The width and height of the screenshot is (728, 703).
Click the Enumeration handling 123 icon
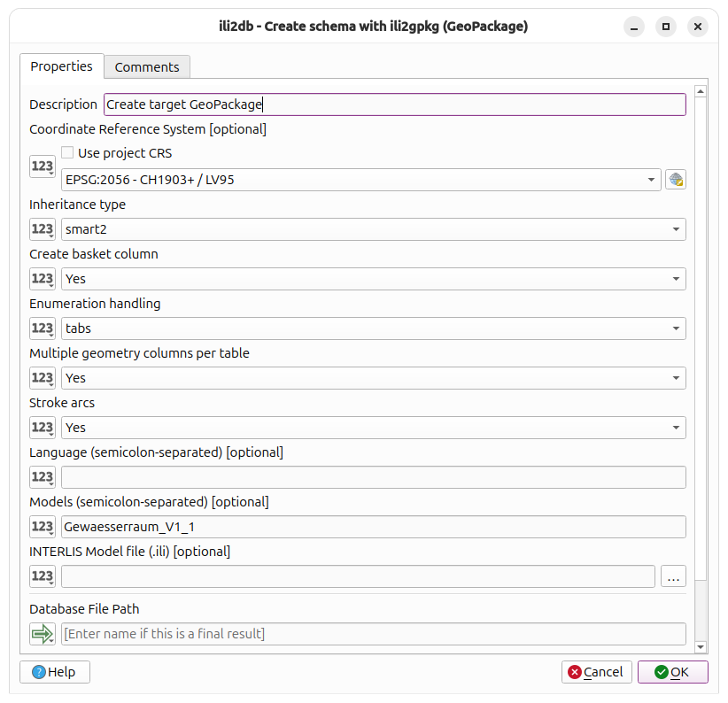point(43,328)
